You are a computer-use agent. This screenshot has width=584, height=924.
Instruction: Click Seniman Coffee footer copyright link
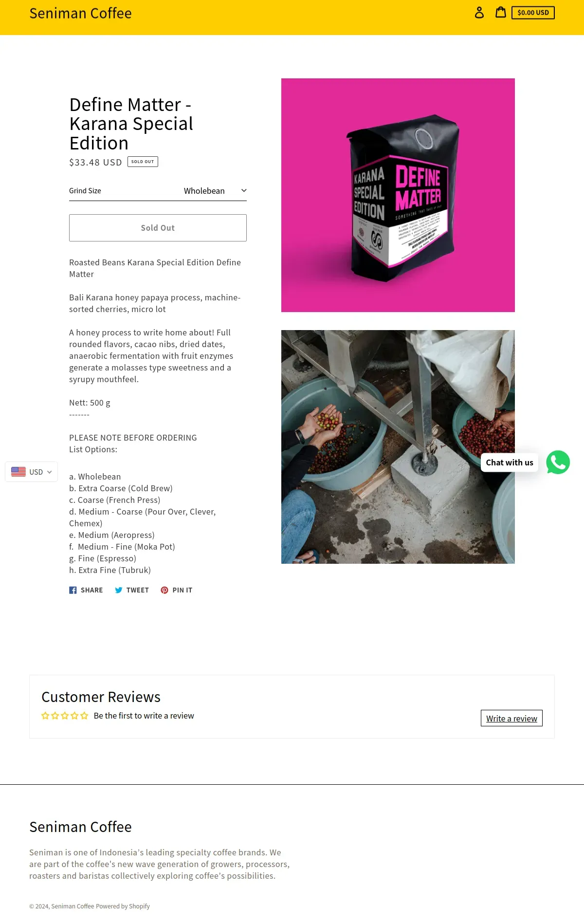(73, 906)
